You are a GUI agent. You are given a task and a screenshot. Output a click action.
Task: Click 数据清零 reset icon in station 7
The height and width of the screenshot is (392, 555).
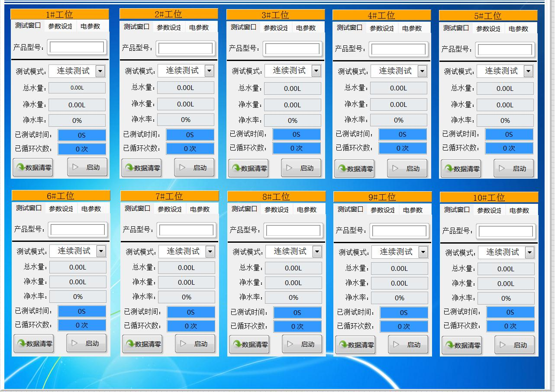130,344
